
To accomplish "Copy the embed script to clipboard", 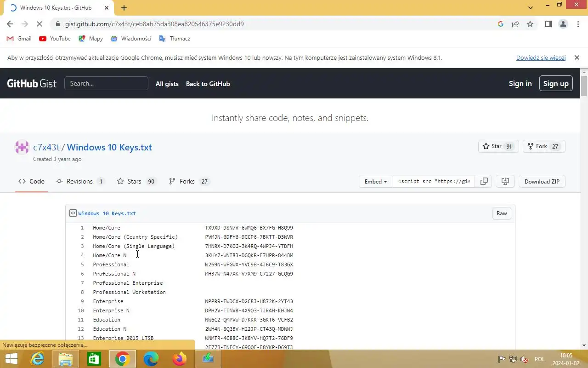I will (484, 181).
